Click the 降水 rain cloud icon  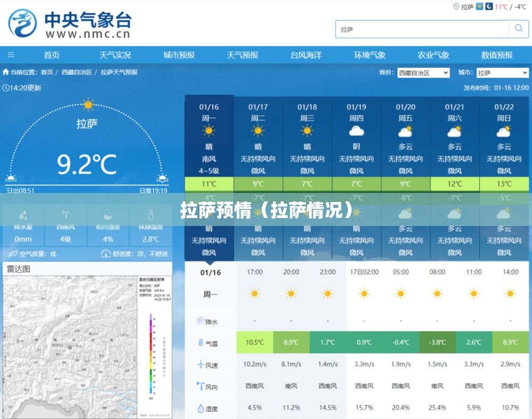[x=201, y=321]
